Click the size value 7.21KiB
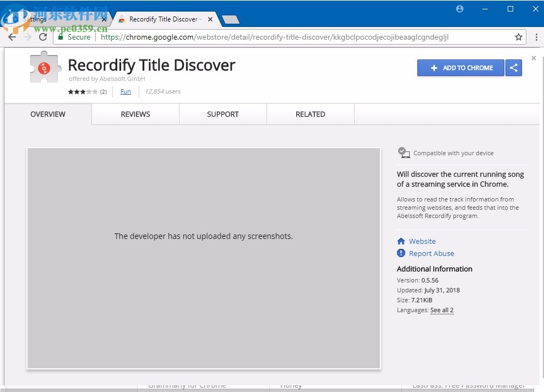The image size is (544, 392). pos(422,300)
